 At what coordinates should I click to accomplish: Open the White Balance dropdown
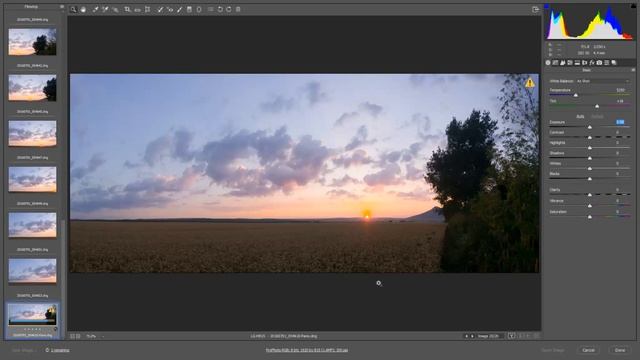coord(603,81)
